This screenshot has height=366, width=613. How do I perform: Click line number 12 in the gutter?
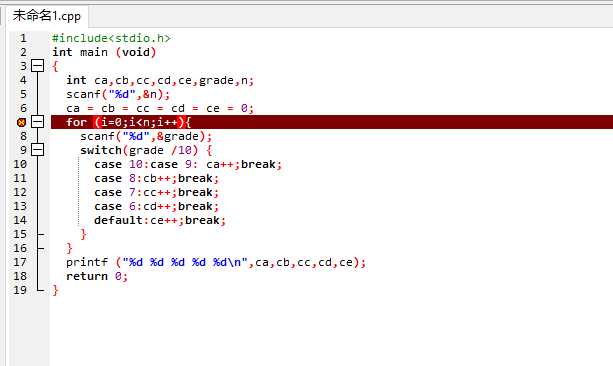(20, 192)
